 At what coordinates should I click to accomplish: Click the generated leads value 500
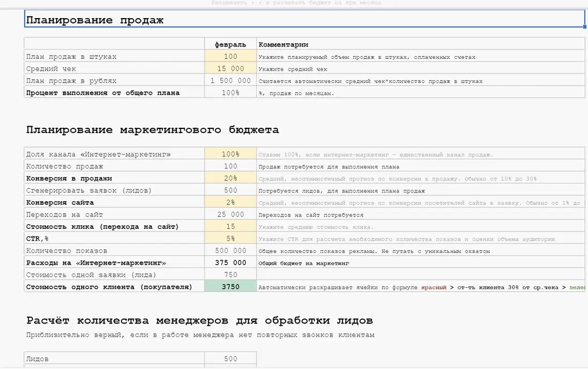(230, 190)
